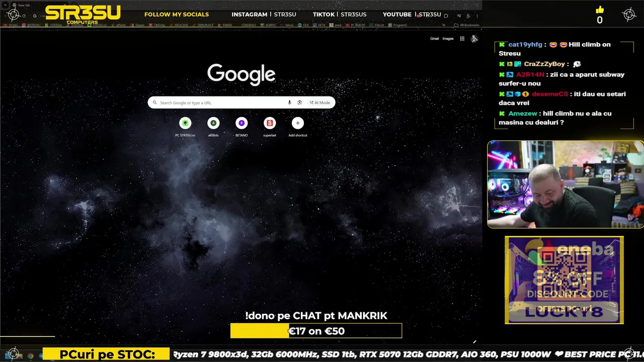Open the PC BUILD2 bookmark
Image resolution: width=644 pixels, height=362 pixels.
point(356,25)
